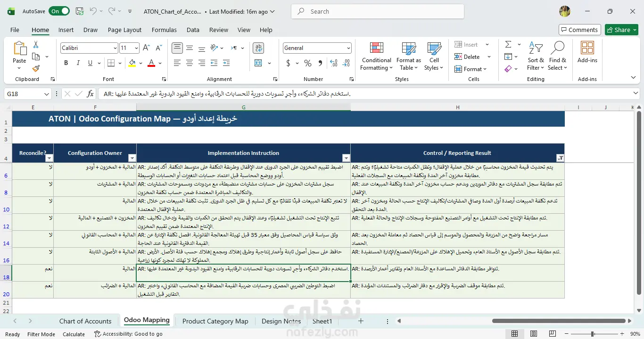Apply Bold formatting
Screen dimensions: 644x339
coord(66,63)
